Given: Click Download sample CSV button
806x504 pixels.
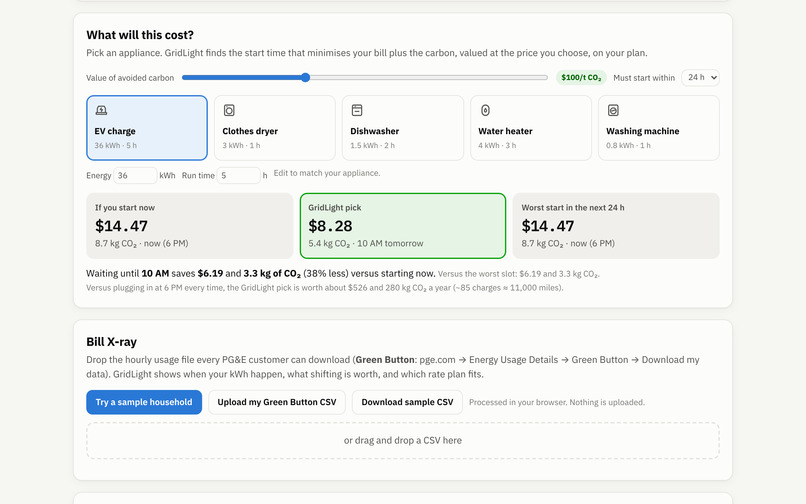Looking at the screenshot, I should [x=407, y=402].
